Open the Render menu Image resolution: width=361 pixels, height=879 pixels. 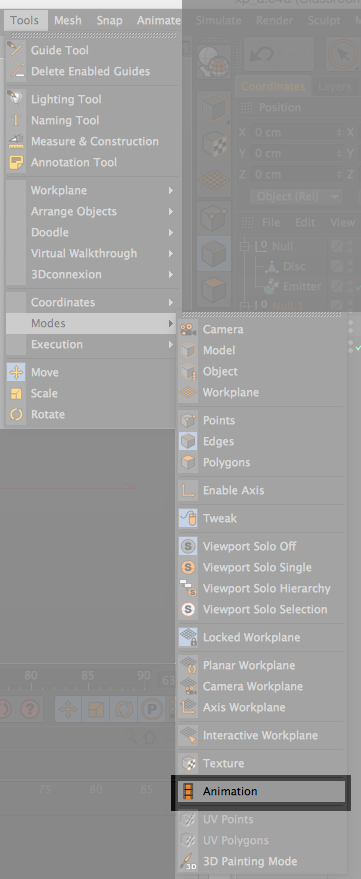pyautogui.click(x=275, y=21)
